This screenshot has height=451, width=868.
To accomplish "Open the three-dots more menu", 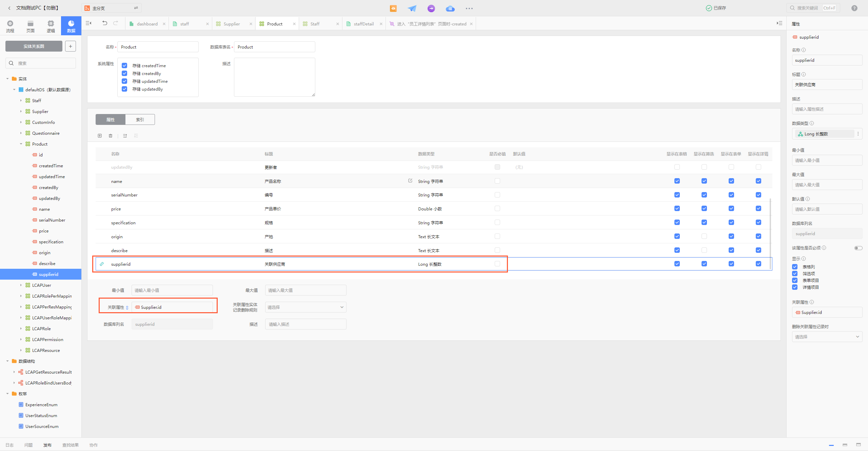I will pos(469,8).
